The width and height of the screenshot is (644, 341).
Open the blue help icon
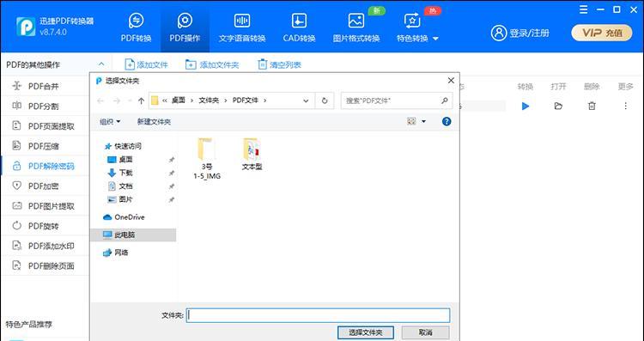click(447, 121)
